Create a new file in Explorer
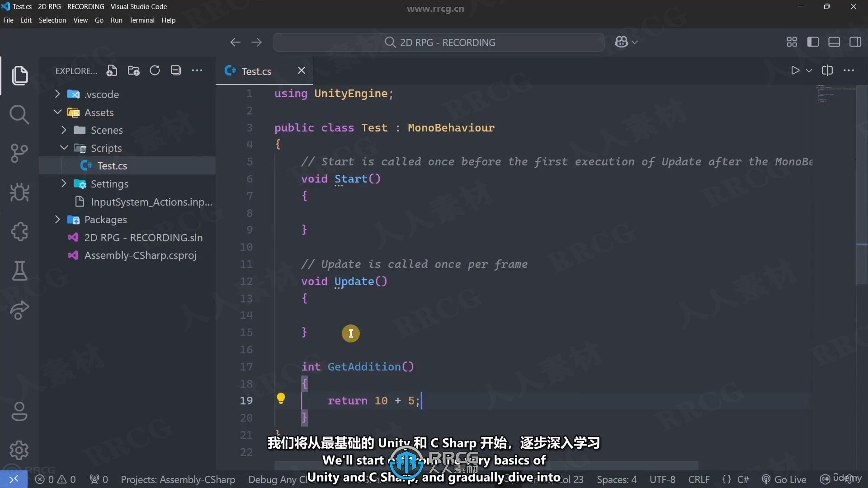 112,70
